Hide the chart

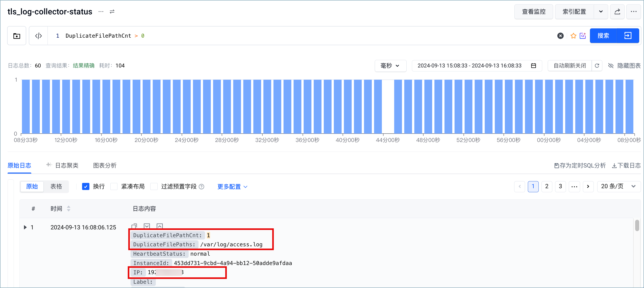(625, 66)
